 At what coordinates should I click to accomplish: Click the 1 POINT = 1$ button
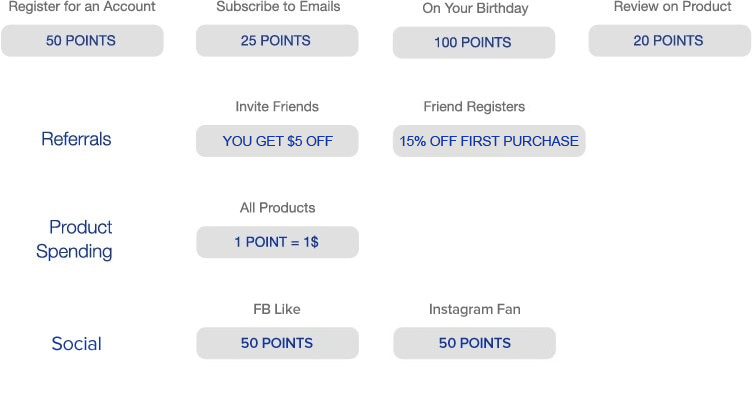[277, 242]
